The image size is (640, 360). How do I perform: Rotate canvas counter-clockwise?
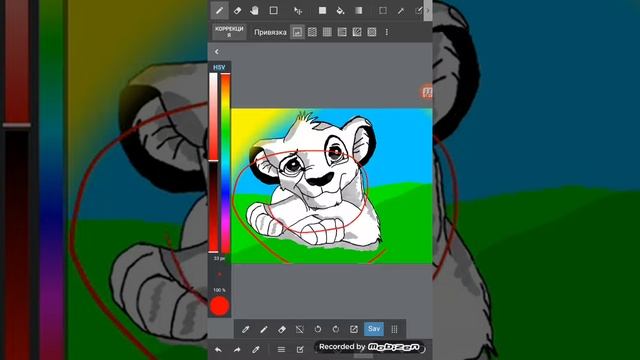pyautogui.click(x=318, y=329)
